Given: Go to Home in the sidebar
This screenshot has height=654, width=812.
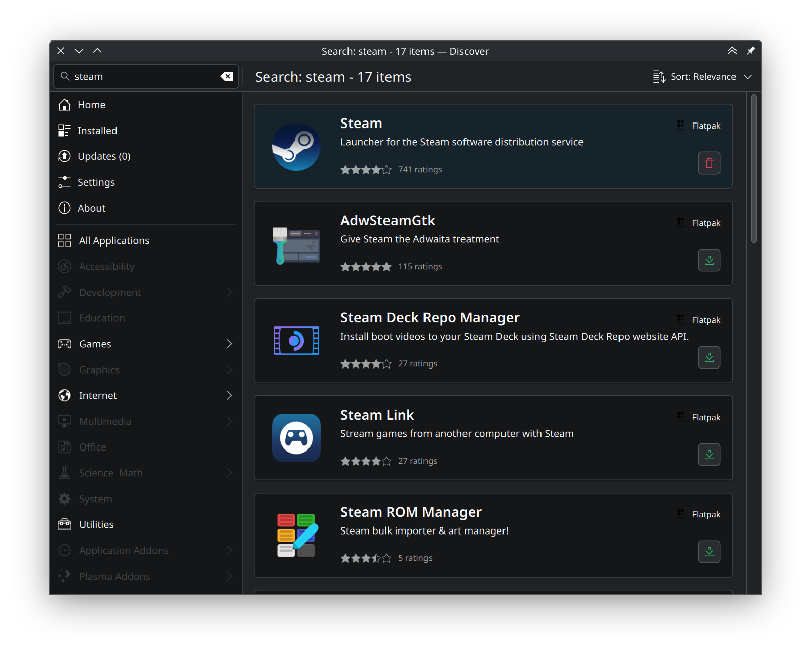Looking at the screenshot, I should pyautogui.click(x=146, y=105).
